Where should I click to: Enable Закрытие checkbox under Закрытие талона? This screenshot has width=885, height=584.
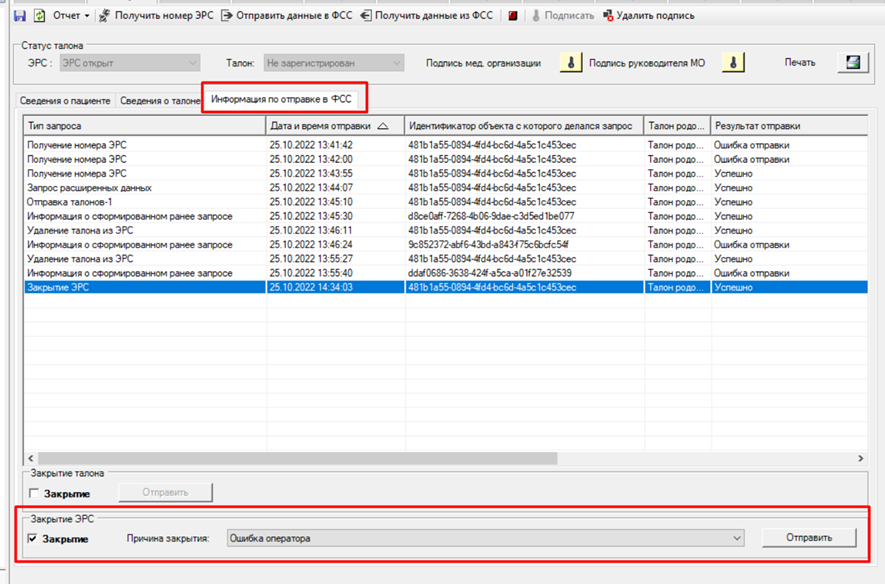point(34,493)
